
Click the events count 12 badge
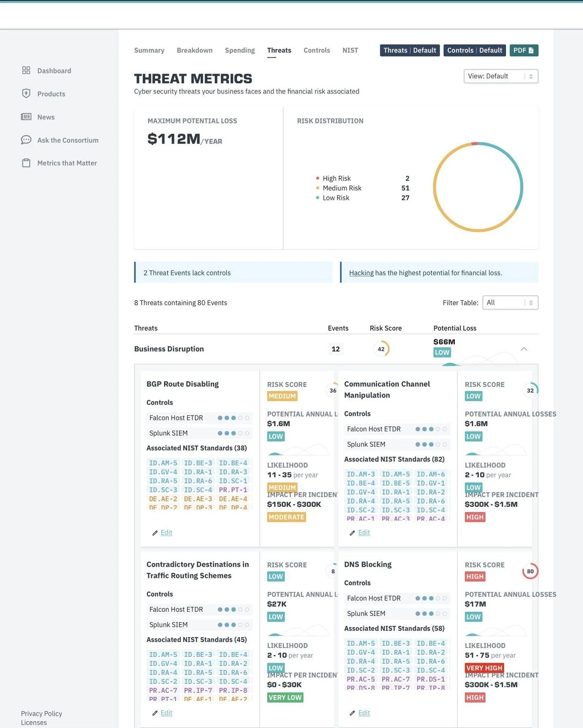coord(336,349)
